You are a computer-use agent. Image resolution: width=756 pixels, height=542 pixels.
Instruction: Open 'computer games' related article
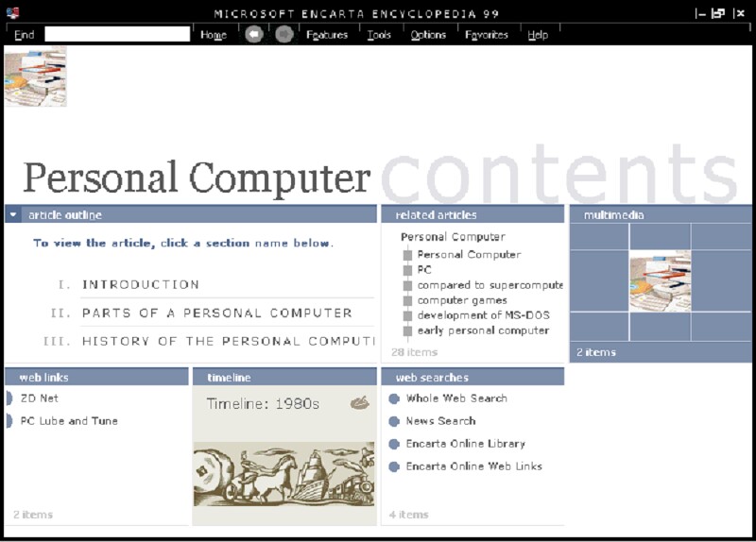pos(462,300)
